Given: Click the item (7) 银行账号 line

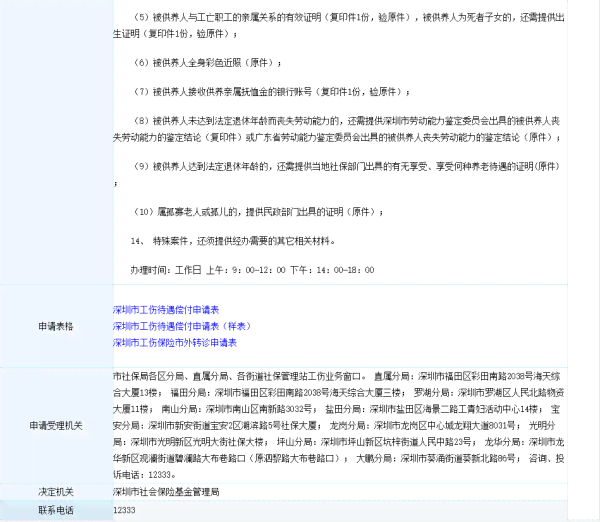Looking at the screenshot, I should (x=271, y=92).
